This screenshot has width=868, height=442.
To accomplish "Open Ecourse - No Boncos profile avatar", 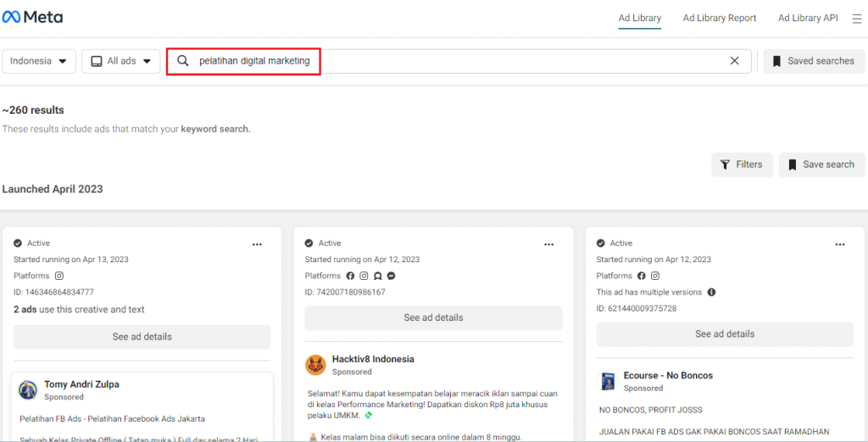I will pyautogui.click(x=607, y=382).
